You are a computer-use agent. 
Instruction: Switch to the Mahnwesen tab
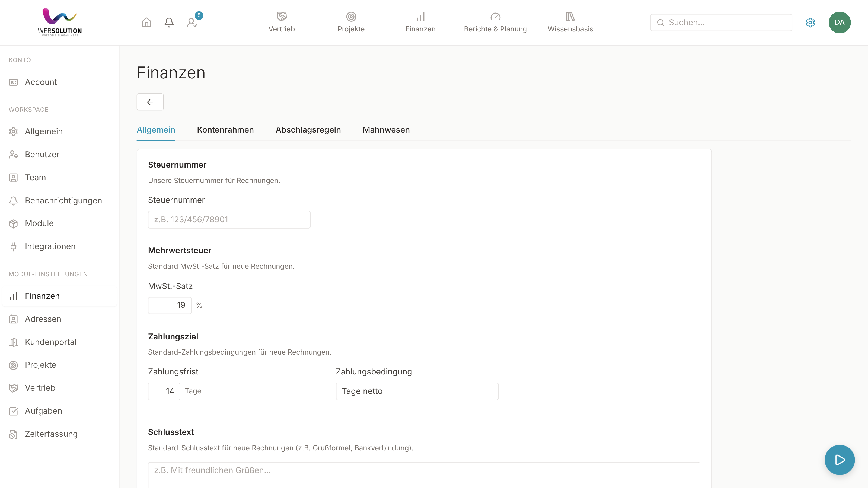(386, 130)
